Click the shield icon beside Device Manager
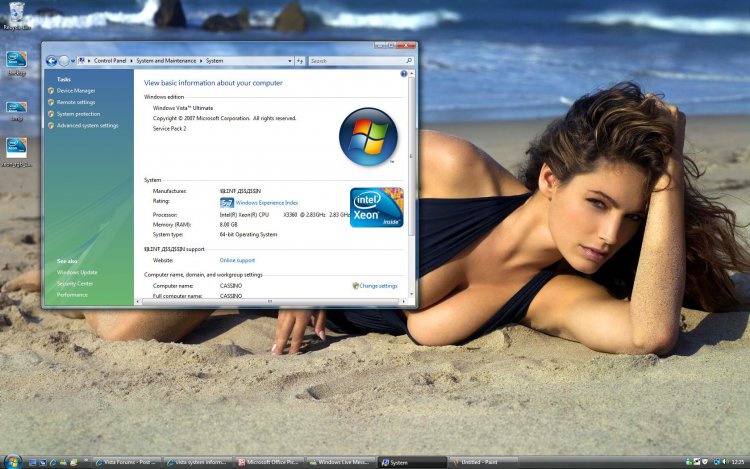The width and height of the screenshot is (750, 469). (51, 90)
